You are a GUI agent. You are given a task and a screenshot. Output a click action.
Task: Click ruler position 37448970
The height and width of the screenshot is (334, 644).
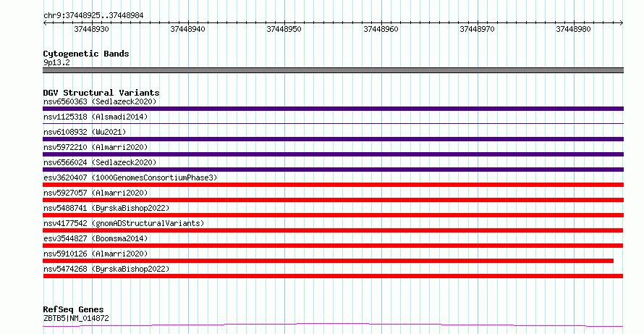point(478,29)
